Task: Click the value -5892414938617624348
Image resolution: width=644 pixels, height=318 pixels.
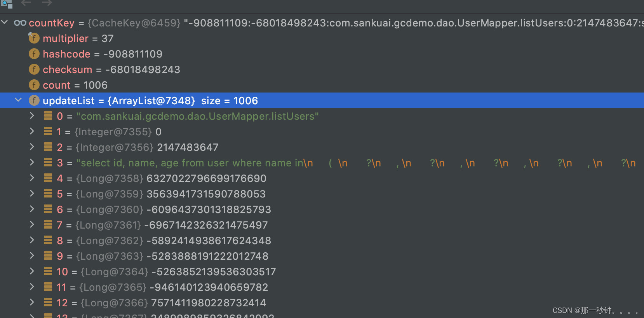Action: click(x=209, y=241)
